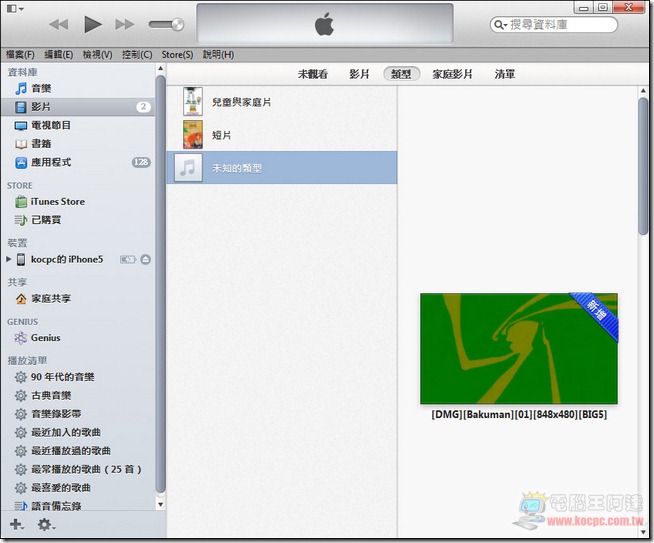
Task: Open 最喜愛的歌曲 playlist gear icon
Action: point(20,488)
